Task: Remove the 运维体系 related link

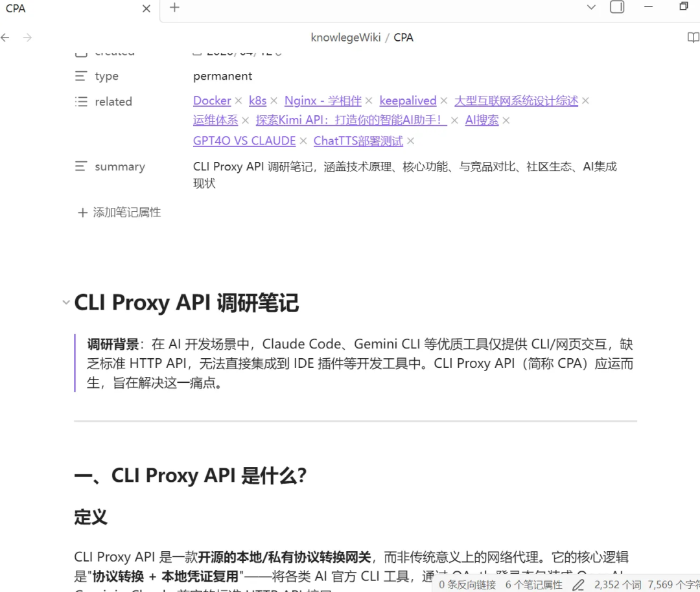Action: pyautogui.click(x=245, y=120)
